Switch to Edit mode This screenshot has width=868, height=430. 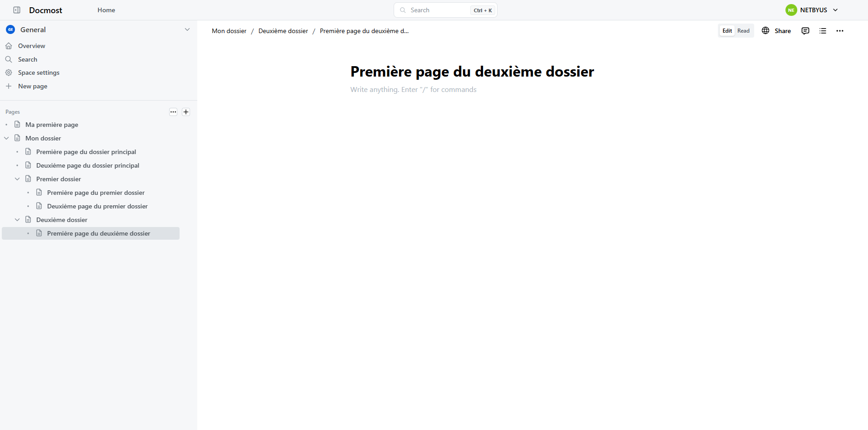tap(727, 31)
